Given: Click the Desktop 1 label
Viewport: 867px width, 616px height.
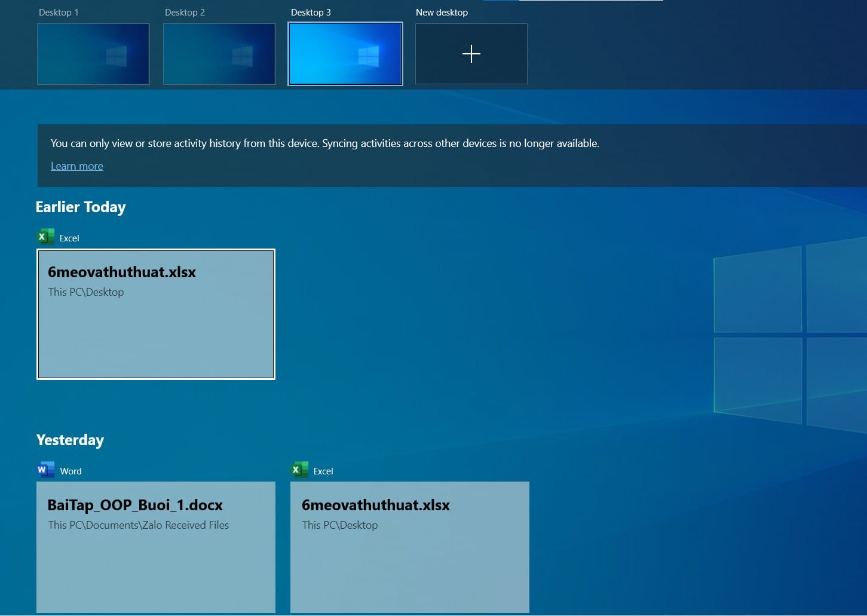Looking at the screenshot, I should (x=59, y=13).
